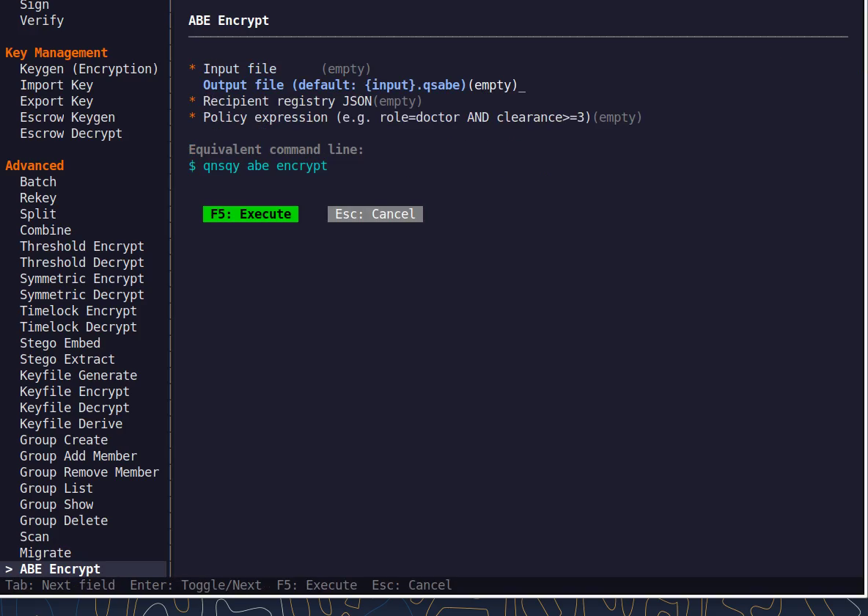Select Stego Extract entry
This screenshot has height=616, width=868.
(67, 359)
